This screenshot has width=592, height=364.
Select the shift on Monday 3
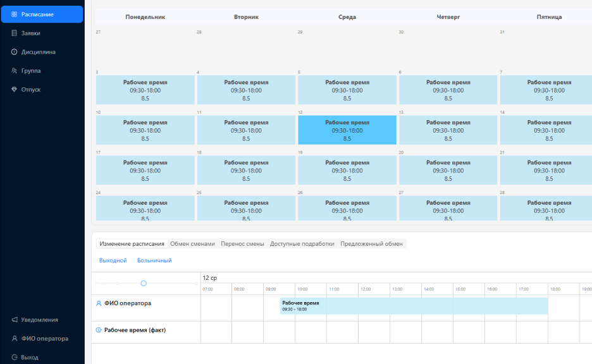pyautogui.click(x=145, y=90)
